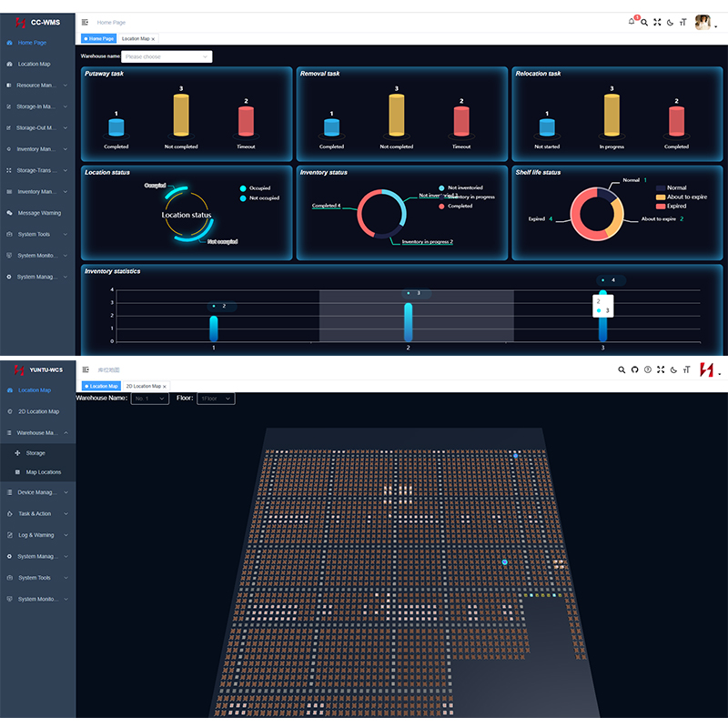Screen dimensions: 728x728
Task: Expand the Warehouse Ma sidebar menu
Action: click(36, 432)
